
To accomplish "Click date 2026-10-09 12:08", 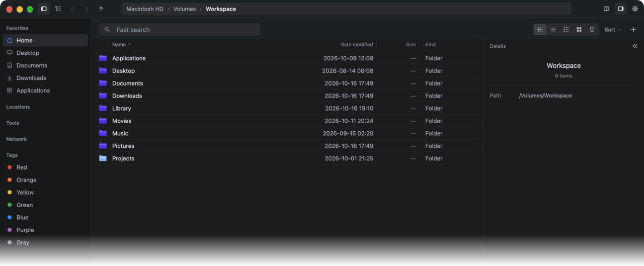I will 348,58.
